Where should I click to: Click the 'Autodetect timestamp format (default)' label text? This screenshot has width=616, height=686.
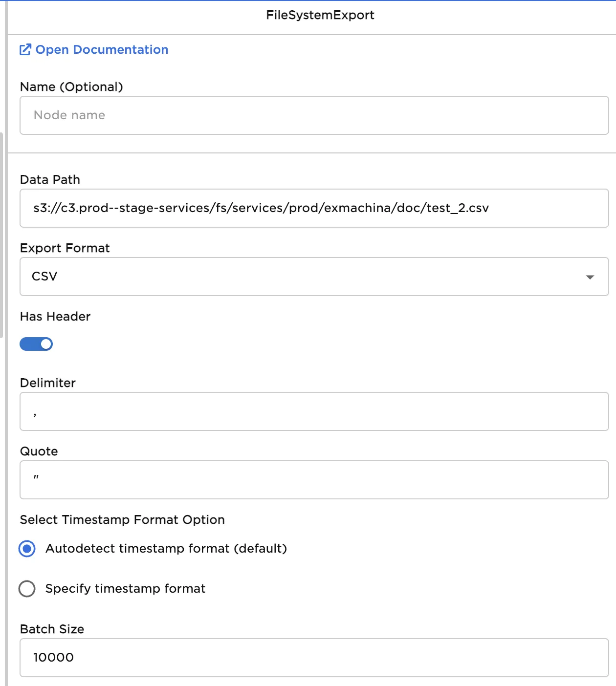click(x=166, y=549)
